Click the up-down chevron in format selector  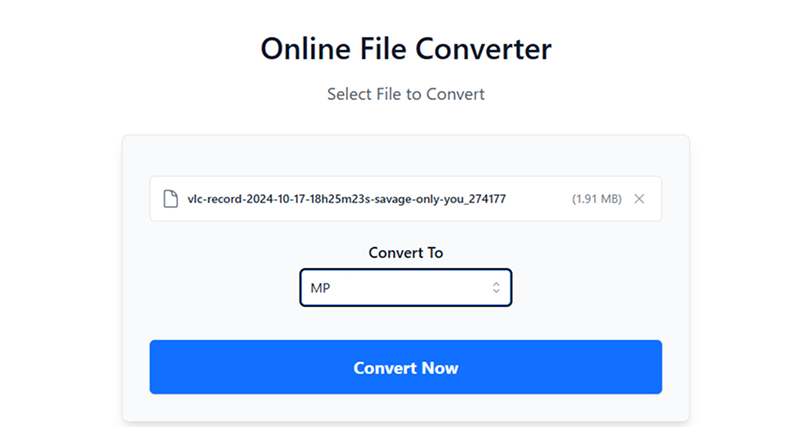[496, 288]
